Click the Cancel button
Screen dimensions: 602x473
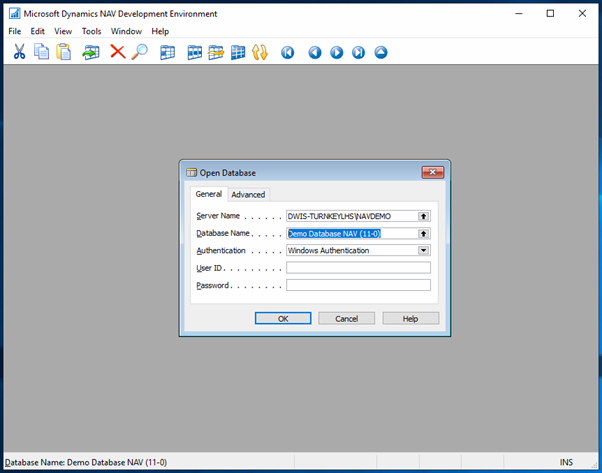[347, 319]
